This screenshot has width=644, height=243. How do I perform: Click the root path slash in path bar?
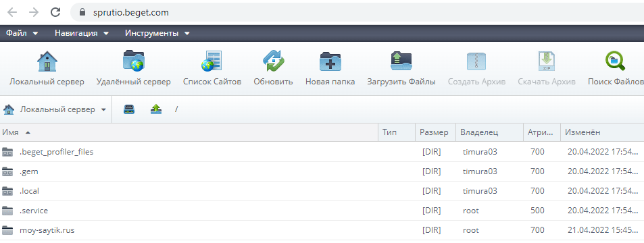pyautogui.click(x=176, y=109)
